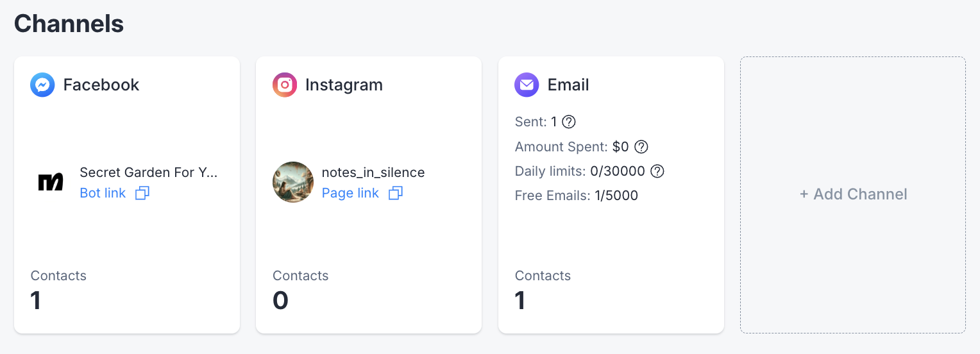Screen dimensions: 980x354
Task: Click the purple Email envelope icon
Action: (527, 85)
